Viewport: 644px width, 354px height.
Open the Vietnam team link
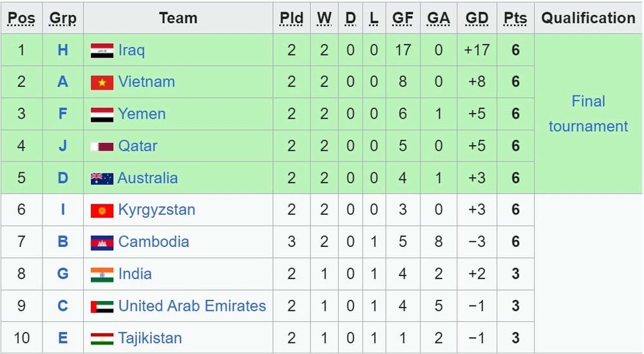[146, 82]
